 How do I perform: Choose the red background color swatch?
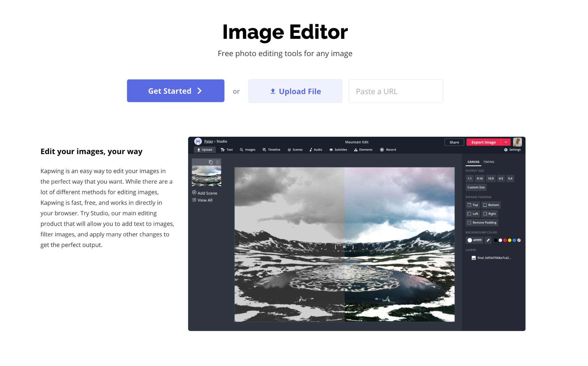pyautogui.click(x=505, y=240)
